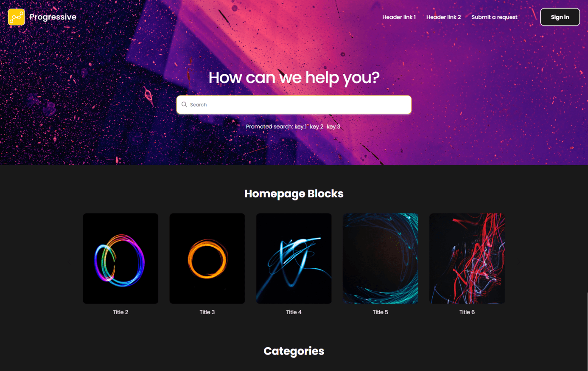
Task: Focus the Search input field
Action: (294, 105)
